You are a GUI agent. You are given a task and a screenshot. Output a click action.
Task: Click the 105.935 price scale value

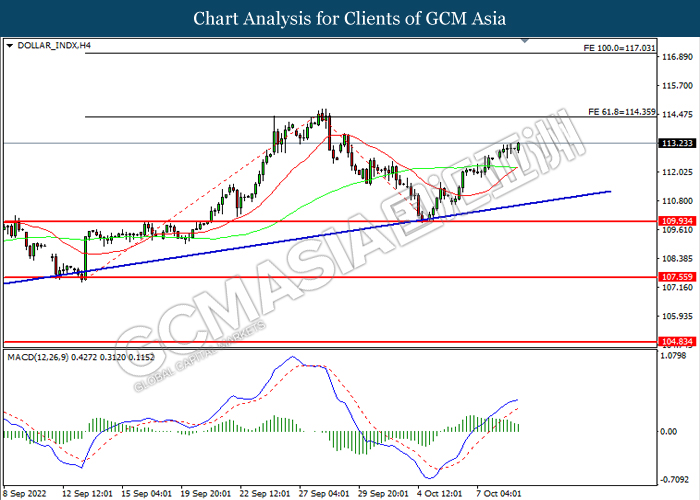pyautogui.click(x=677, y=317)
